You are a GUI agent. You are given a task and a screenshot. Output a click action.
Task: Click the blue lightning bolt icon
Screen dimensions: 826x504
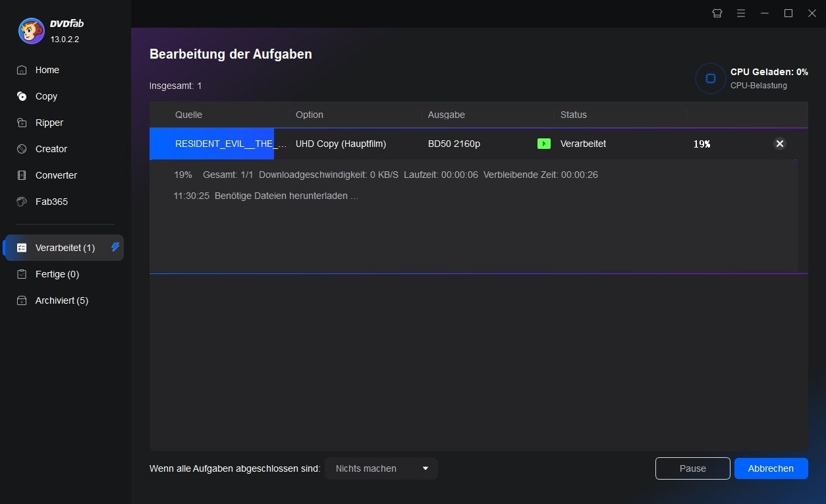tap(115, 247)
